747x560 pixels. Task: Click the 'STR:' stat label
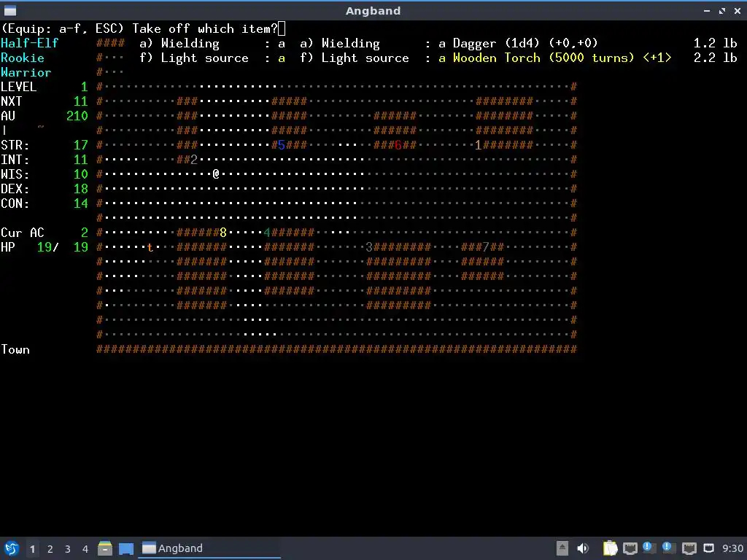15,145
